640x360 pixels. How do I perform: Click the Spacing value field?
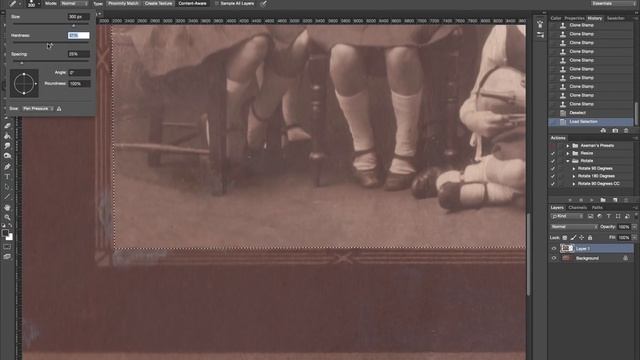(x=78, y=54)
